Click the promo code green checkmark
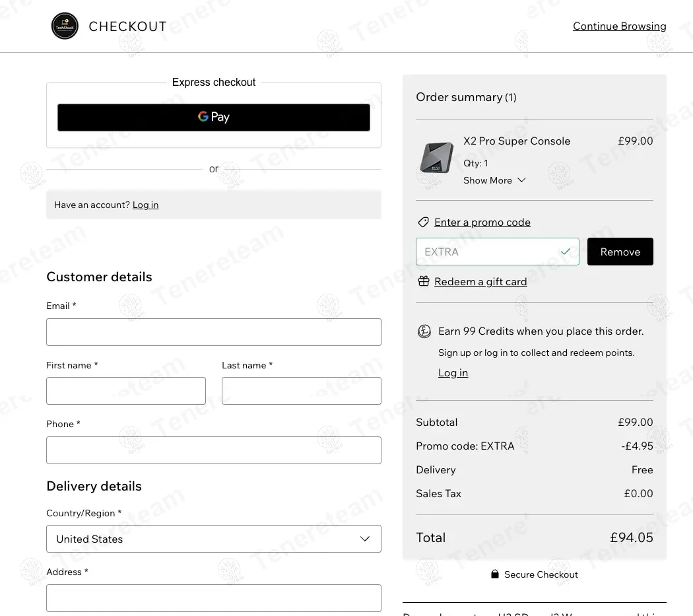Screen dimensions: 693x616 pos(566,252)
